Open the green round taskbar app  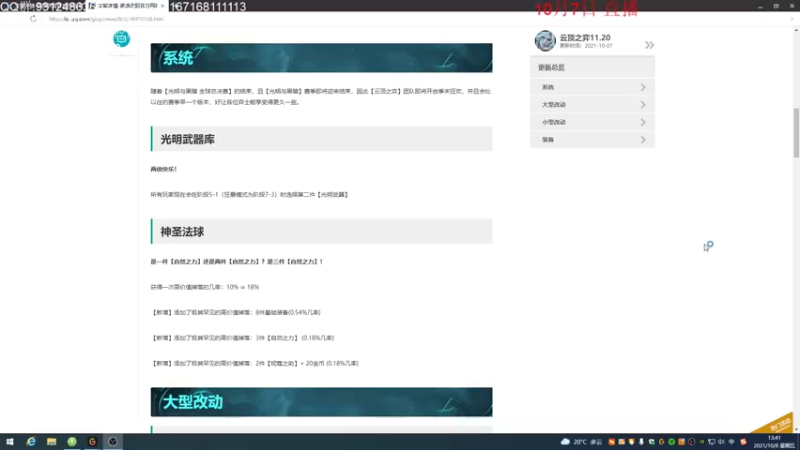72,442
